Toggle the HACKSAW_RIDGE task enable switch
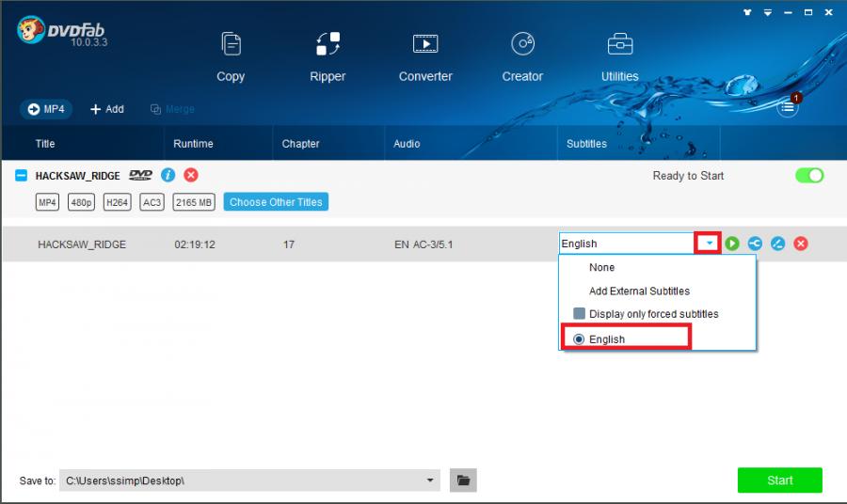The image size is (847, 504). 809,176
